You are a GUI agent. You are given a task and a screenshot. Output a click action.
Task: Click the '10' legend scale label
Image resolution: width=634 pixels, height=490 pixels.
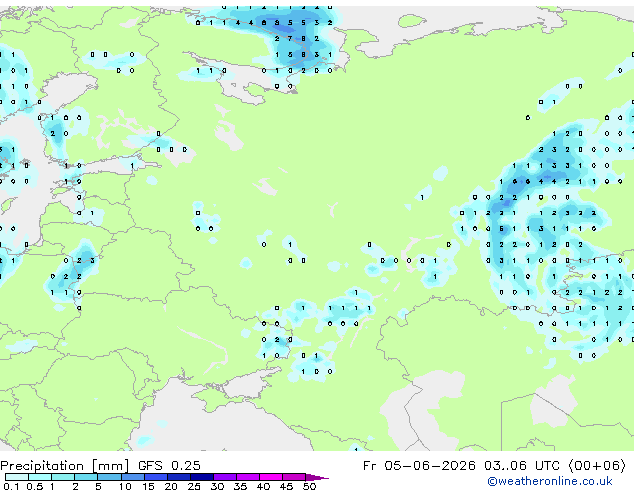(125, 486)
